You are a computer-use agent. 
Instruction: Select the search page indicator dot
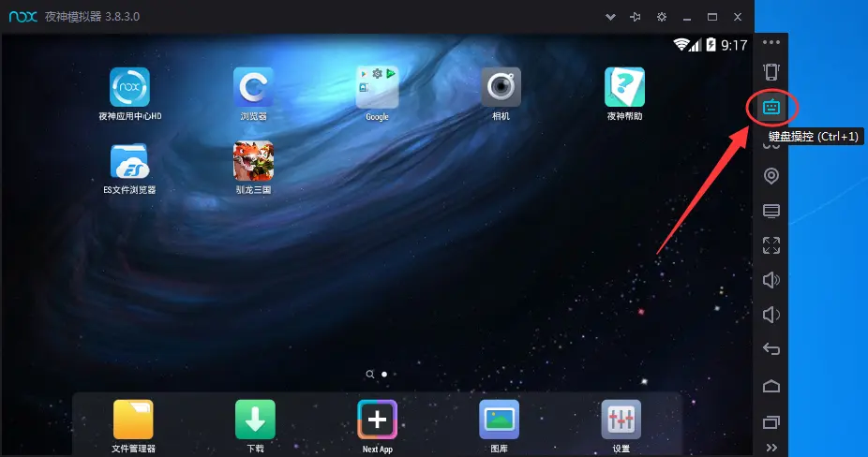coord(369,375)
